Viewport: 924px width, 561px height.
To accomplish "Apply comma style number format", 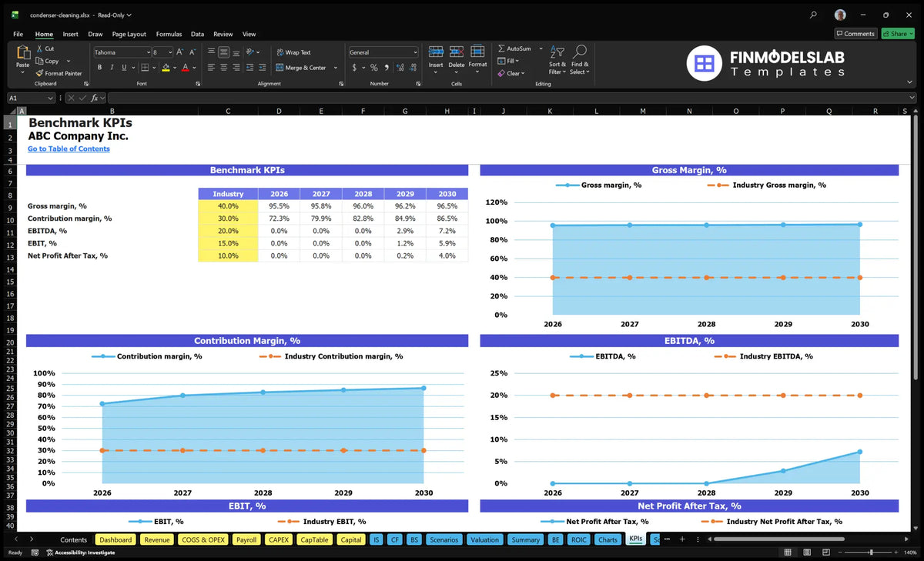I will 386,68.
